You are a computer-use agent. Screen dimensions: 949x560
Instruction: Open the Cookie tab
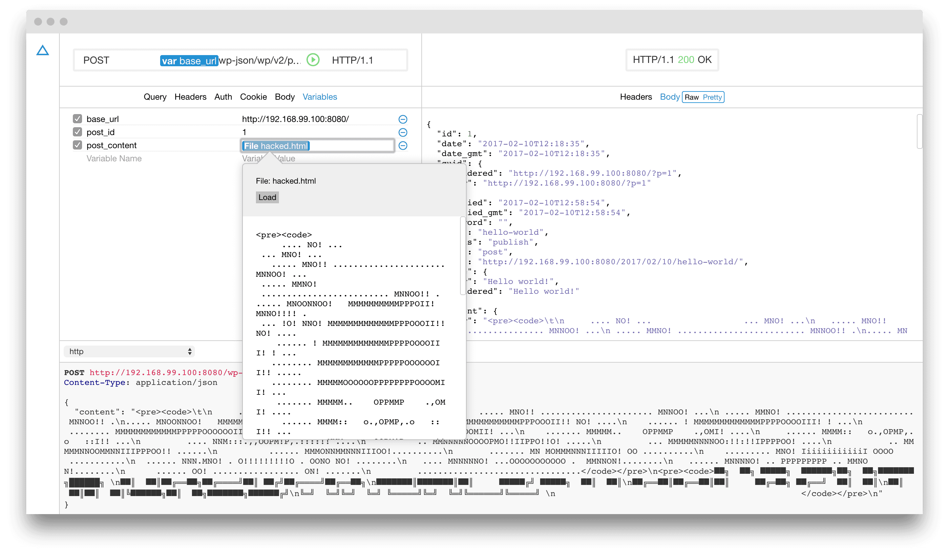pyautogui.click(x=253, y=97)
